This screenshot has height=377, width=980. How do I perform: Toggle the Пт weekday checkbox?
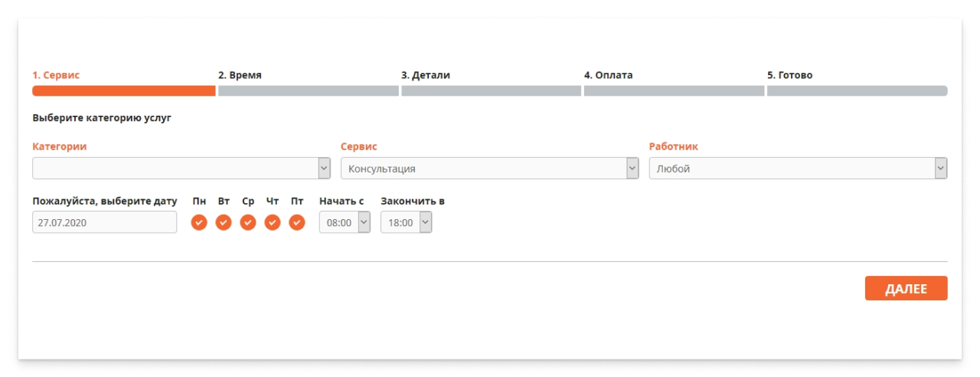pyautogui.click(x=297, y=222)
